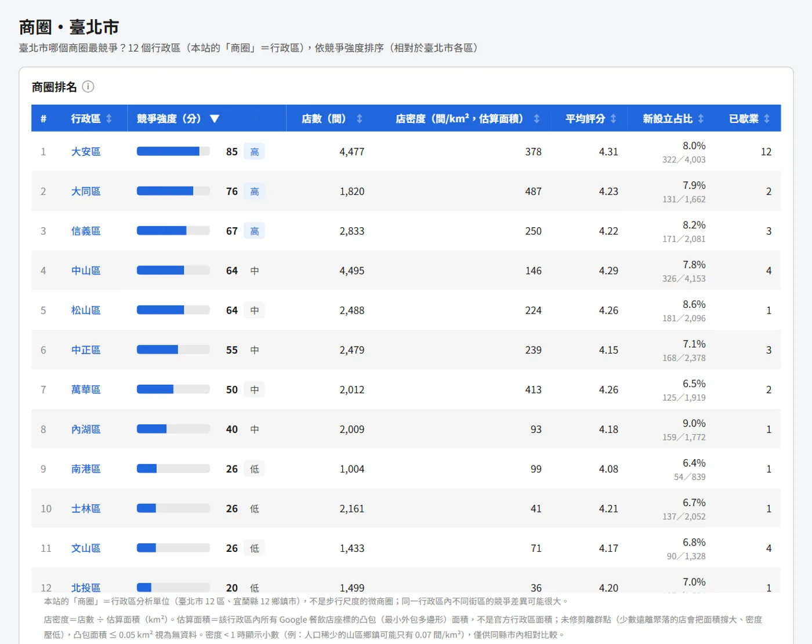Viewport: 812px width, 644px height.
Task: Toggle 競爭強度 descending sort triangle
Action: pos(215,119)
